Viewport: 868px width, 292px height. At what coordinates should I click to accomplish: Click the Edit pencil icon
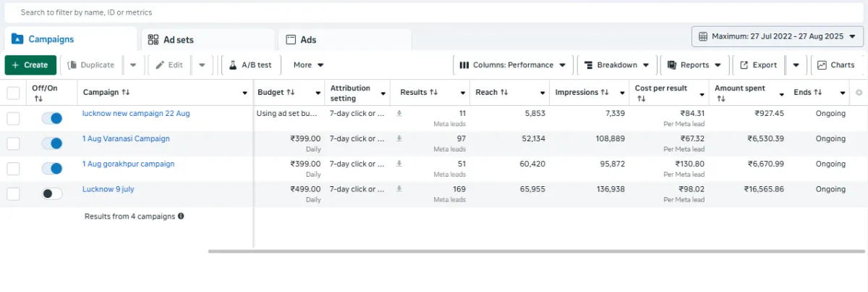tap(160, 65)
